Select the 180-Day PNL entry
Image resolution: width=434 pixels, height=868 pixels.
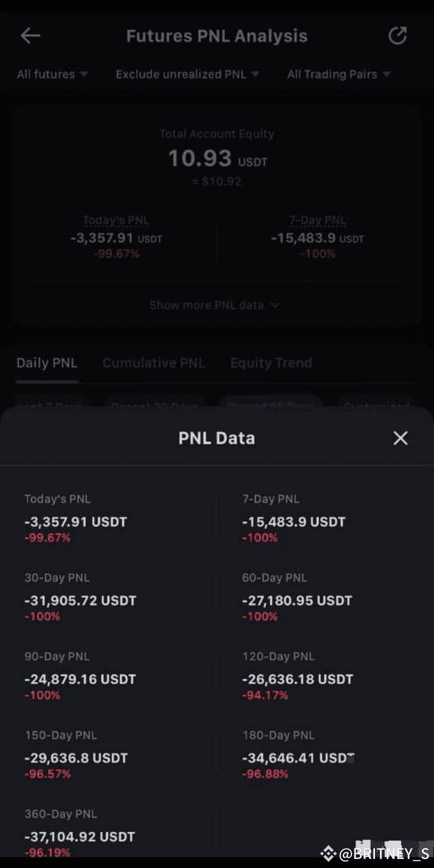(298, 754)
